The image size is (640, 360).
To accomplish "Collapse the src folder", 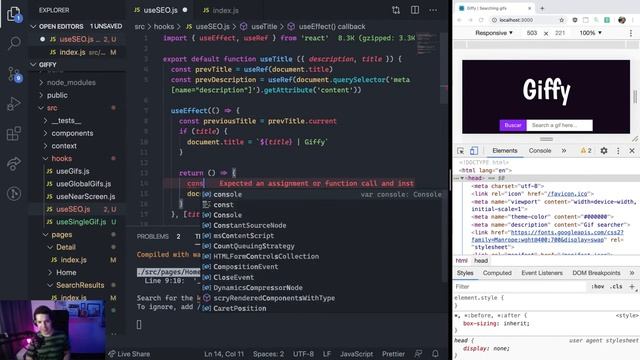I will (52, 108).
